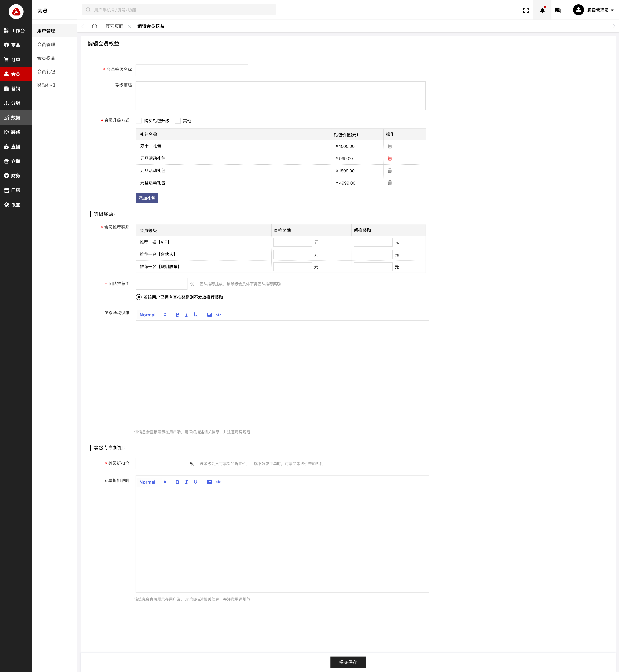Select radio 若该用户已拥有直推奖励则不发放推荐奖励
The height and width of the screenshot is (672, 619).
click(139, 297)
